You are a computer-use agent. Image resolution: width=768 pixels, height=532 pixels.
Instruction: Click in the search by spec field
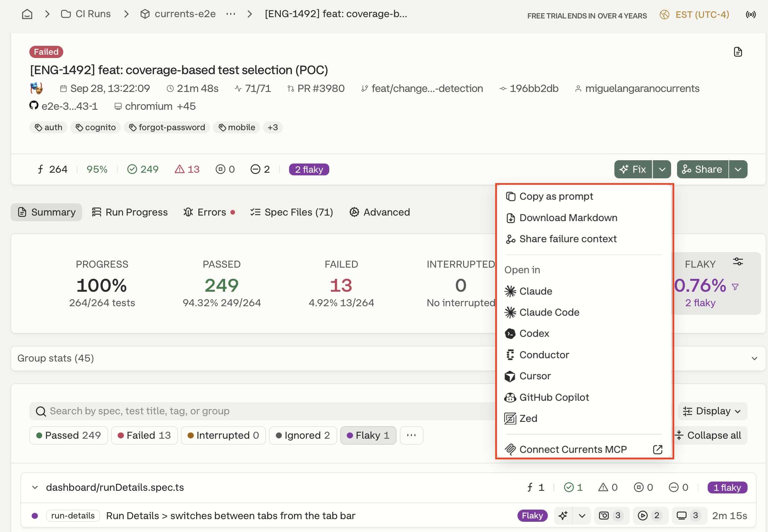263,411
